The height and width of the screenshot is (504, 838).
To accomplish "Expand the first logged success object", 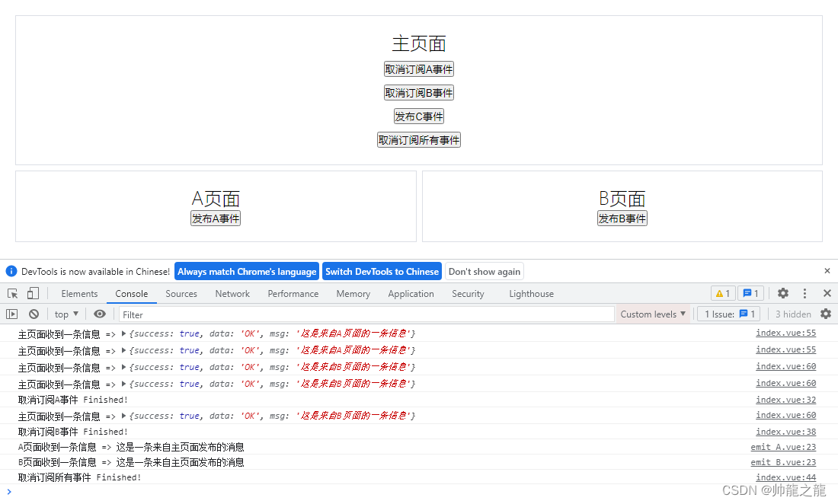I will 122,333.
